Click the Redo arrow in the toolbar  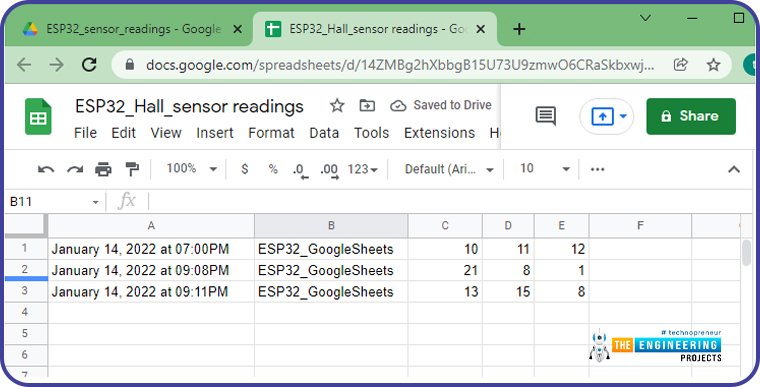[x=75, y=169]
